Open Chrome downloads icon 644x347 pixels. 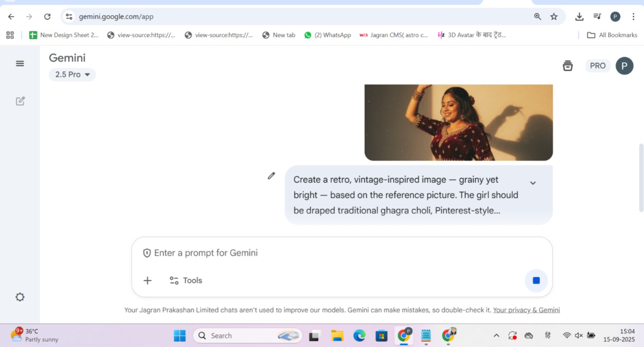[x=579, y=17]
